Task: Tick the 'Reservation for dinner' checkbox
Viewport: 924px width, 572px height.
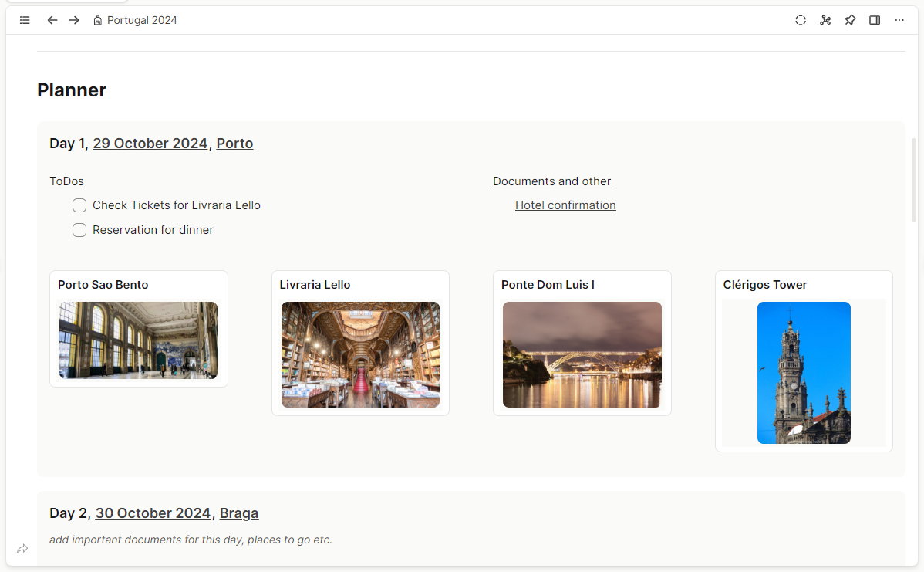Action: click(x=79, y=230)
